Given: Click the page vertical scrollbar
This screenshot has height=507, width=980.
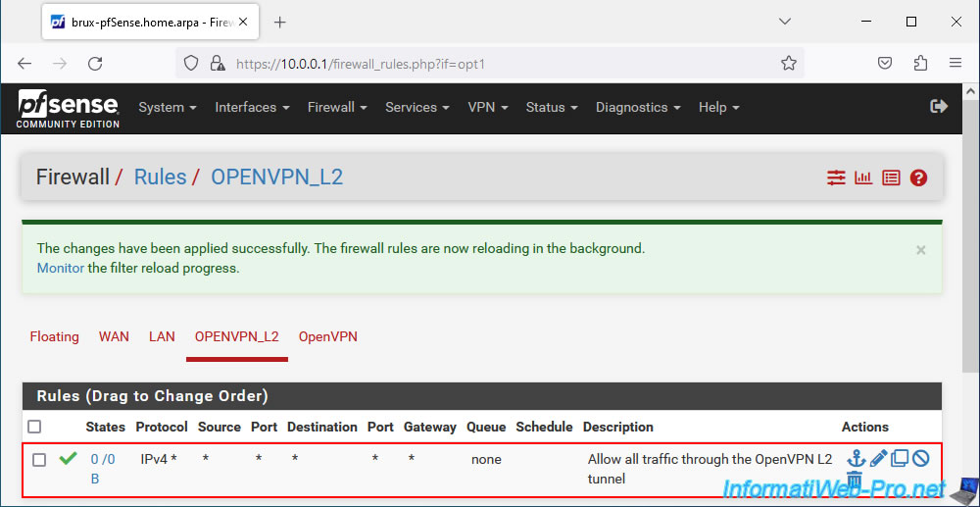Looking at the screenshot, I should click(970, 237).
